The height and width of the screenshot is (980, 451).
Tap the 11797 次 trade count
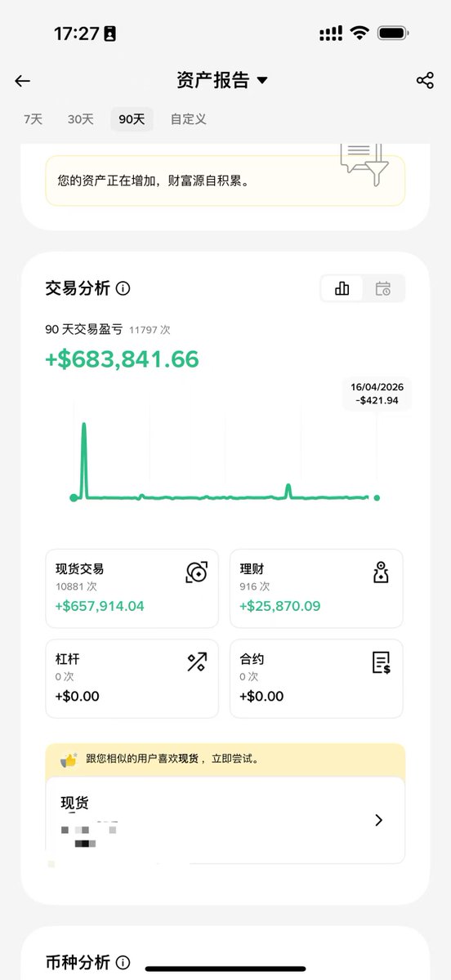tap(150, 330)
